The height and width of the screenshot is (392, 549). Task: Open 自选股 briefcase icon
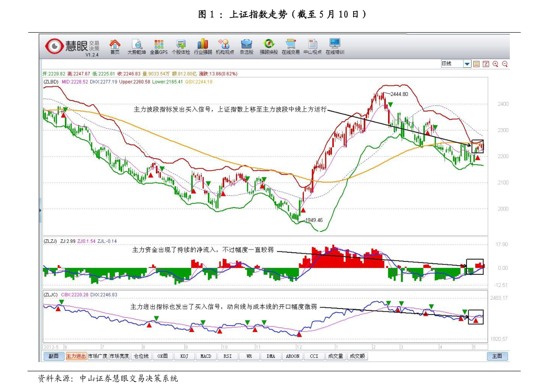(x=247, y=47)
